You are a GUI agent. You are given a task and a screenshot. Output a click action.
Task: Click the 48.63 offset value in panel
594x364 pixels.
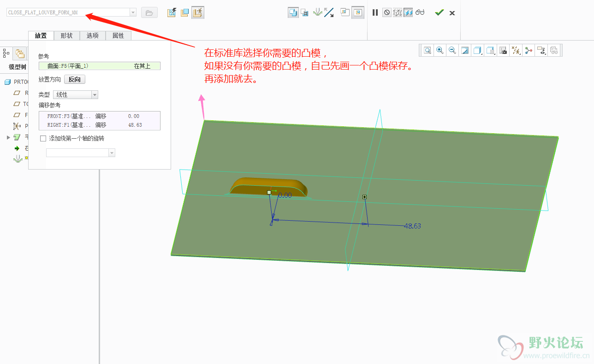pyautogui.click(x=135, y=125)
